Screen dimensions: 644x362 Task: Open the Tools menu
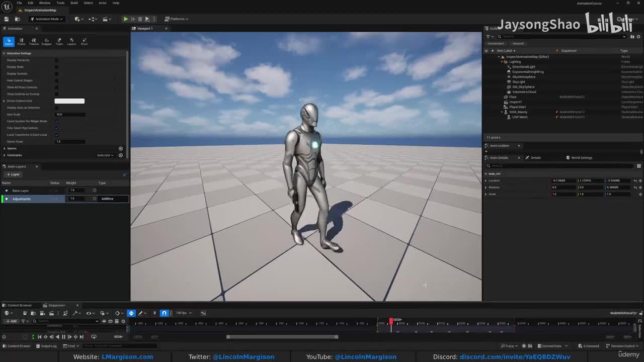point(60,3)
